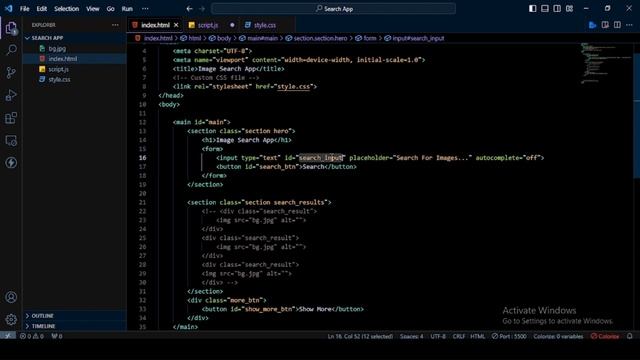Change indentation via Spaces: 4
Viewport: 640px width, 360px height.
tap(411, 336)
